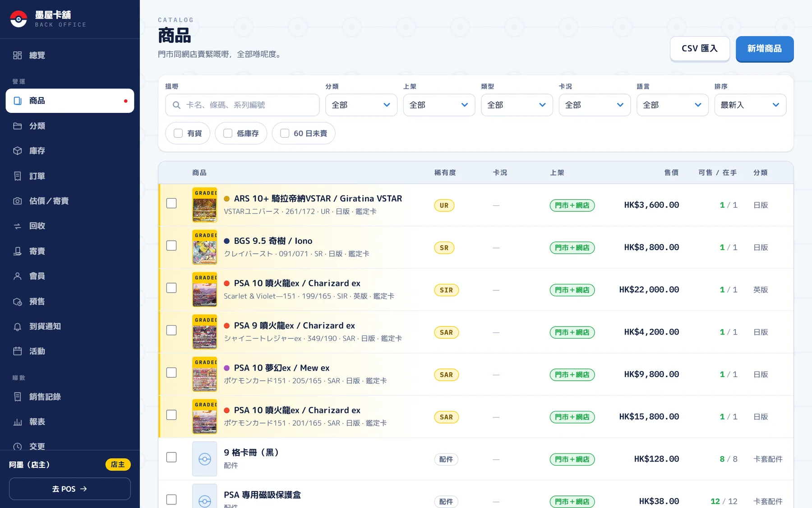Screen dimensions: 812x508
Task: Open the 上架 filter dropdown
Action: coord(439,105)
